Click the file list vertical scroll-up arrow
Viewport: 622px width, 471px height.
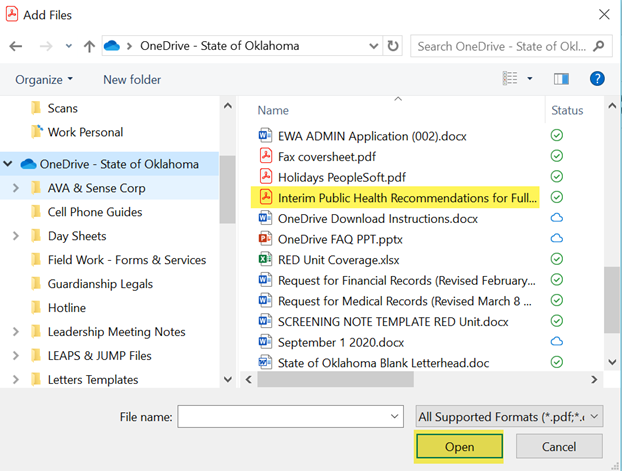point(612,106)
